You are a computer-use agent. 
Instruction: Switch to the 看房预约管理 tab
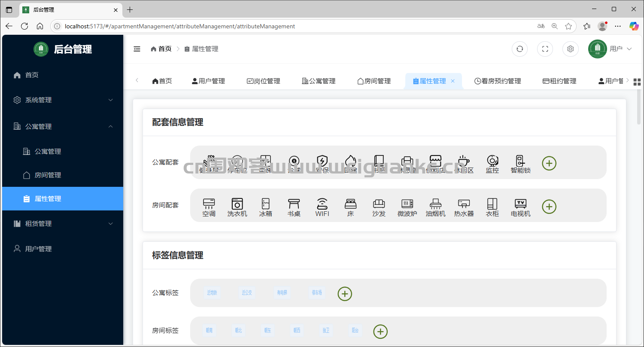498,81
